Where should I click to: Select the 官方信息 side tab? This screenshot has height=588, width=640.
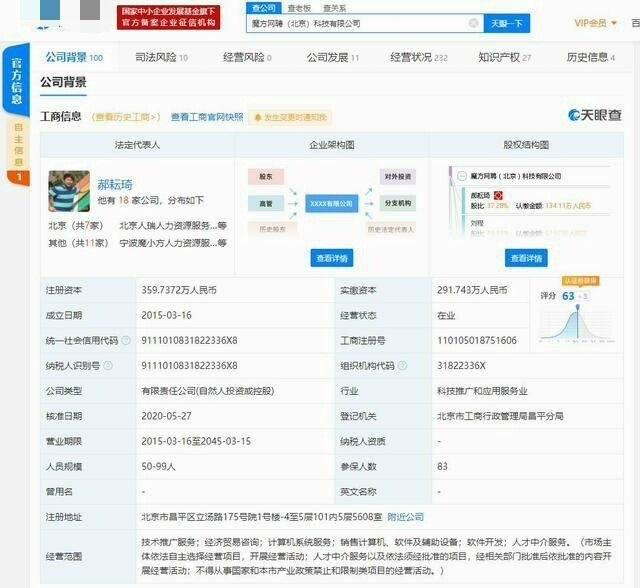point(16,80)
